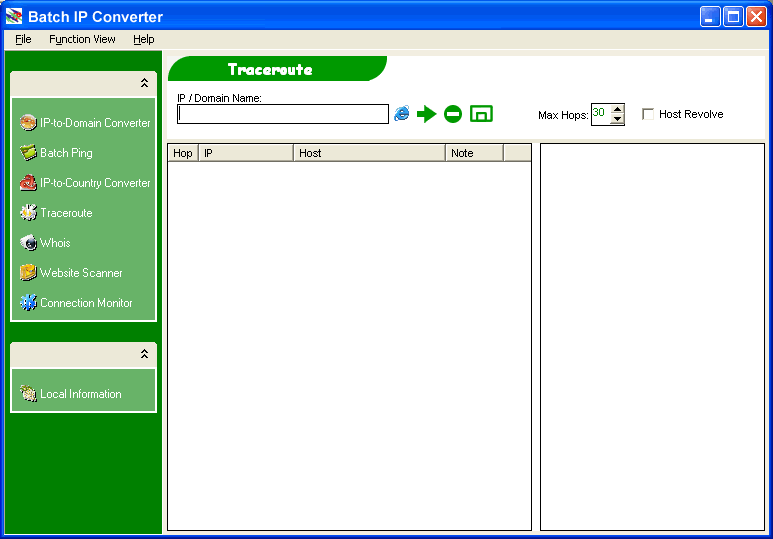
Task: Click the IP-to-Country Converter label
Action: [x=95, y=183]
